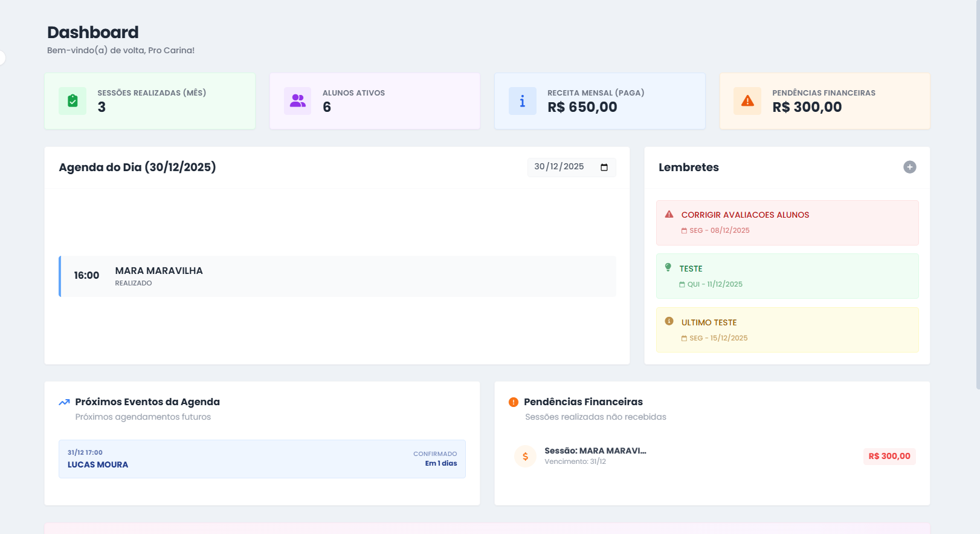Click the R$ 300,00 red amount badge
The image size is (980, 534).
[889, 456]
